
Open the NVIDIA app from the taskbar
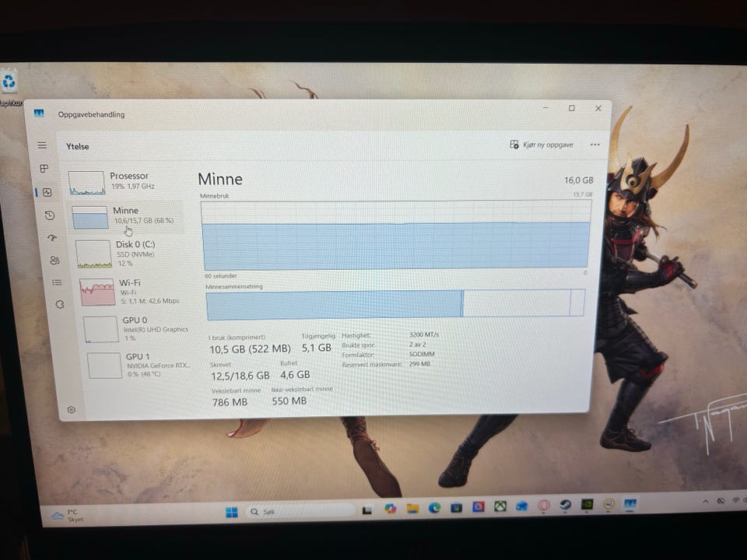[x=587, y=504]
